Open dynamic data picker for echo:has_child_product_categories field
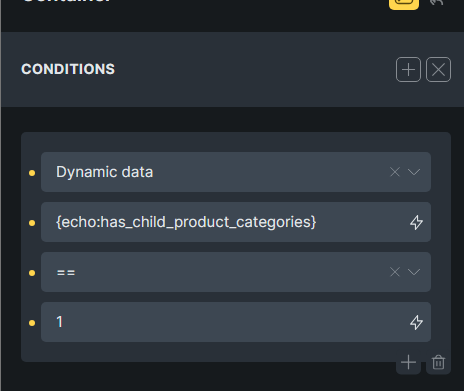464x391 pixels. tap(416, 222)
